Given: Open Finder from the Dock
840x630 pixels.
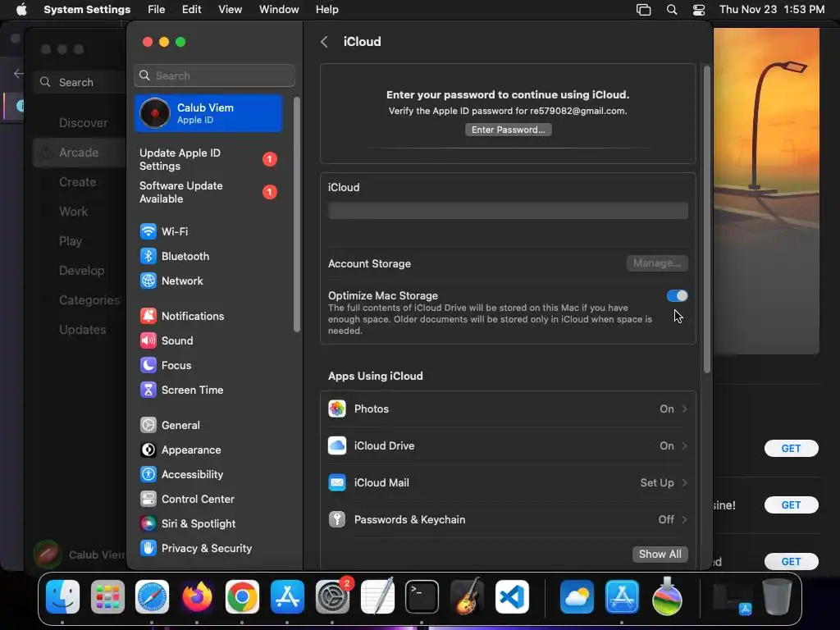Looking at the screenshot, I should coord(62,597).
